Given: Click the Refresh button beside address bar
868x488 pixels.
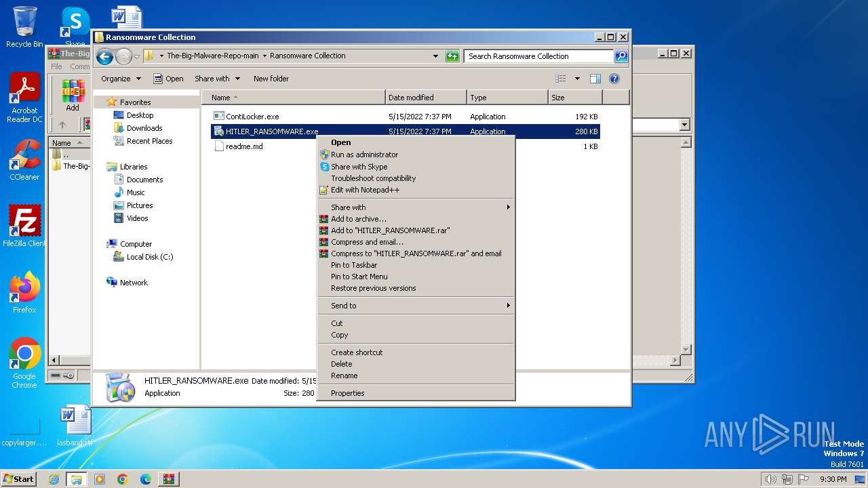Looking at the screenshot, I should (452, 56).
